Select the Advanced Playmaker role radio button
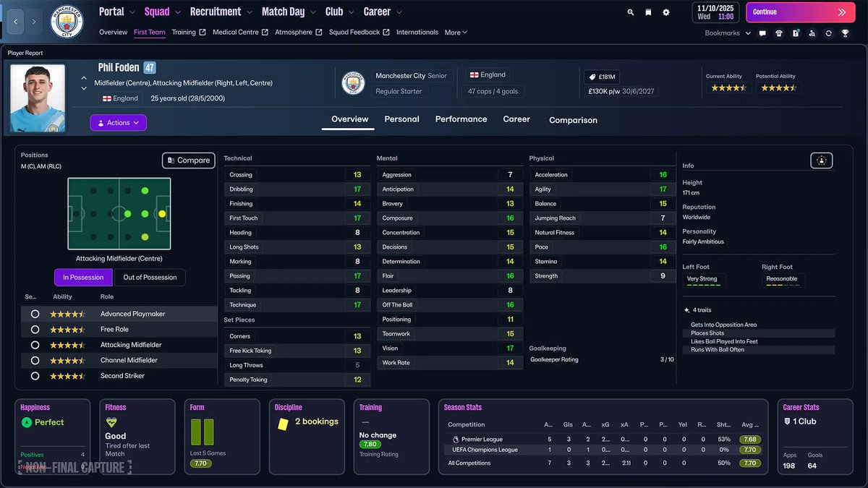The width and height of the screenshot is (868, 488). point(35,314)
